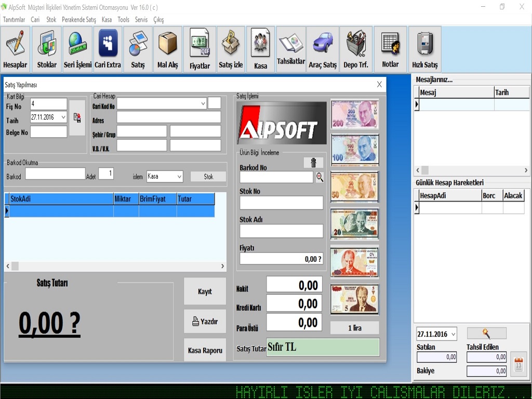Launch Seri İşlemi from toolbar
The image size is (532, 399).
pos(78,49)
